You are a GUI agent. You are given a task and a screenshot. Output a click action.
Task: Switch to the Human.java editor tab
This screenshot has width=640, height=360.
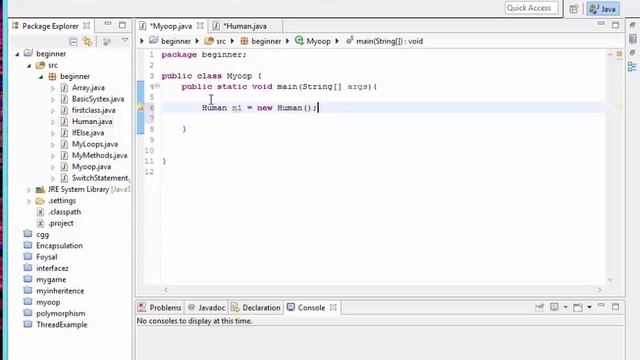tap(245, 26)
